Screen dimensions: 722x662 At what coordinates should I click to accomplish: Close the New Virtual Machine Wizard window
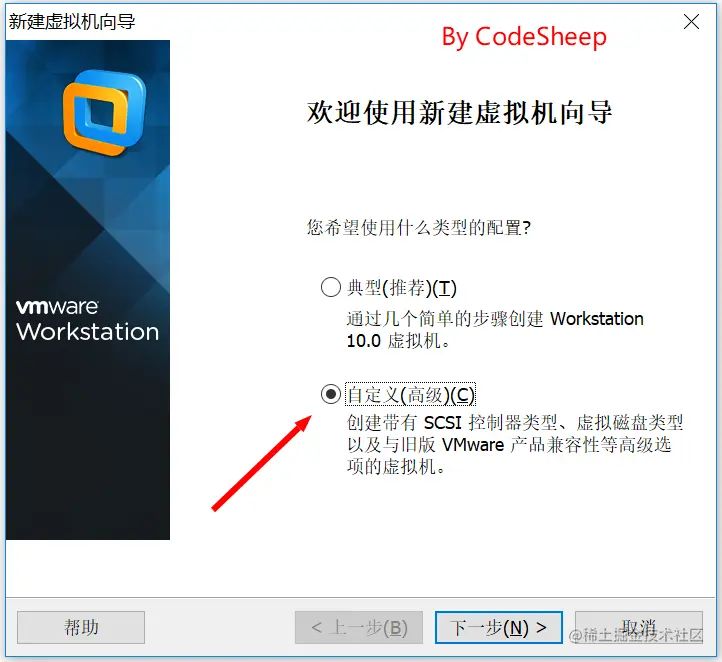(x=691, y=22)
